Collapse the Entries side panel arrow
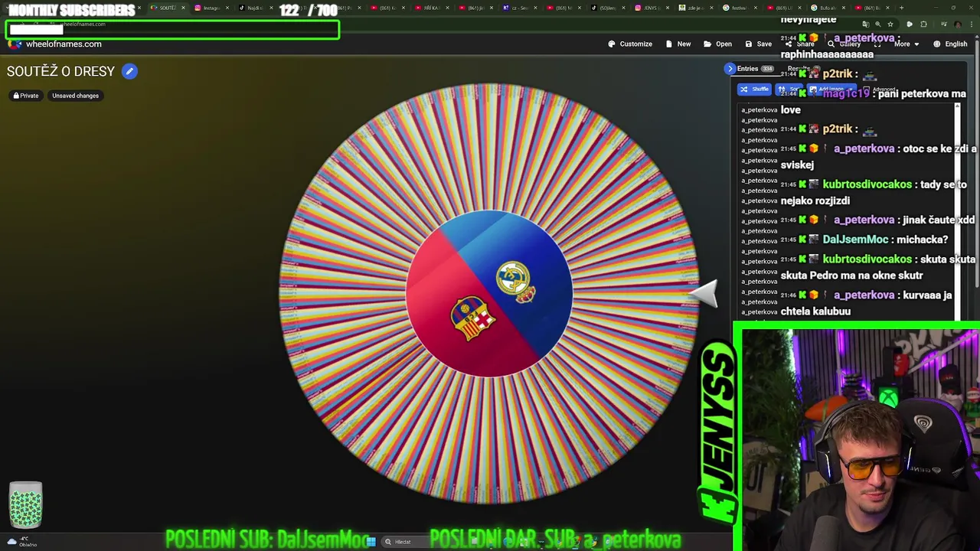This screenshot has height=551, width=980. tap(730, 68)
